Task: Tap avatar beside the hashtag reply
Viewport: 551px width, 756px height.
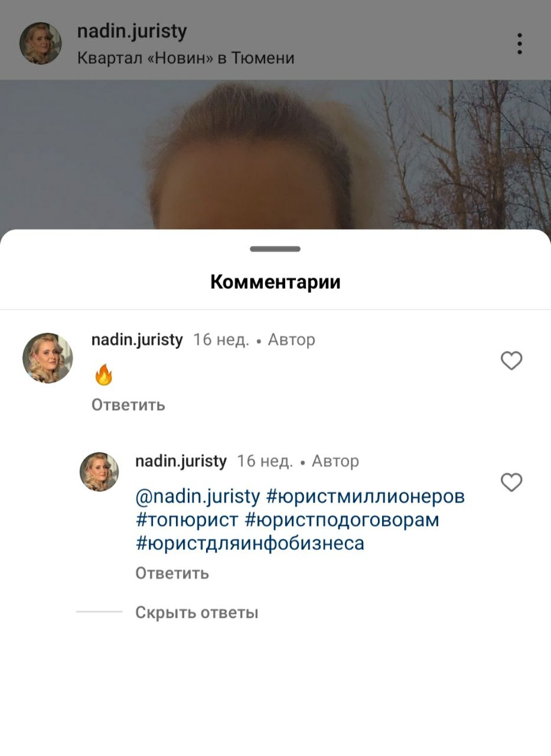Action: pyautogui.click(x=99, y=472)
